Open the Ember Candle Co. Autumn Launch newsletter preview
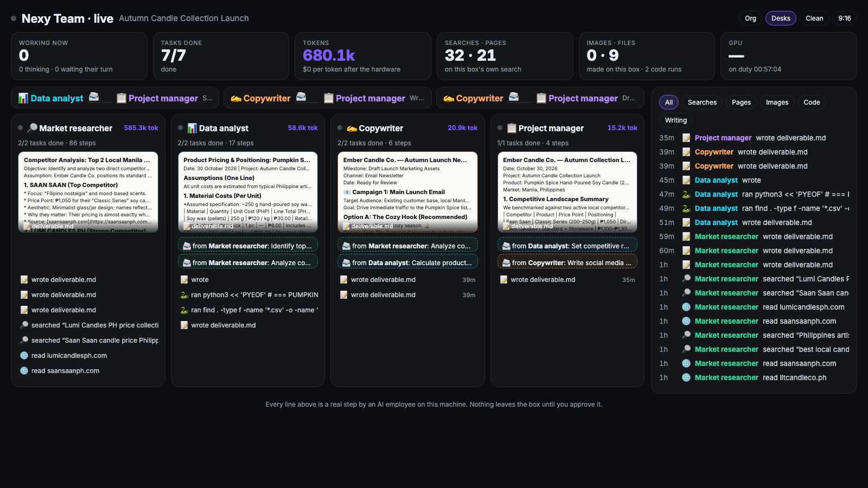The width and height of the screenshot is (868, 488). click(x=407, y=192)
